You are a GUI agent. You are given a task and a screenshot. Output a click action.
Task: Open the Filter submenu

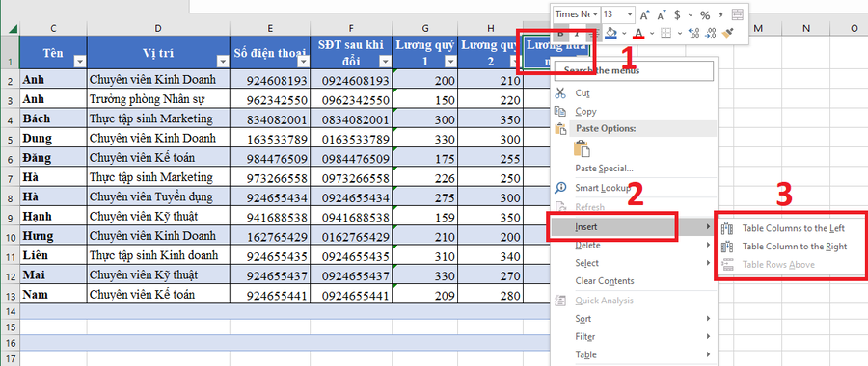coord(635,336)
